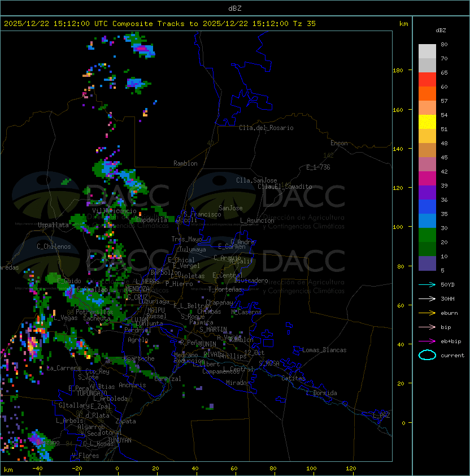The width and height of the screenshot is (470, 476).
Task: Click the 'L_PAZ' map label
Action: pos(381,416)
